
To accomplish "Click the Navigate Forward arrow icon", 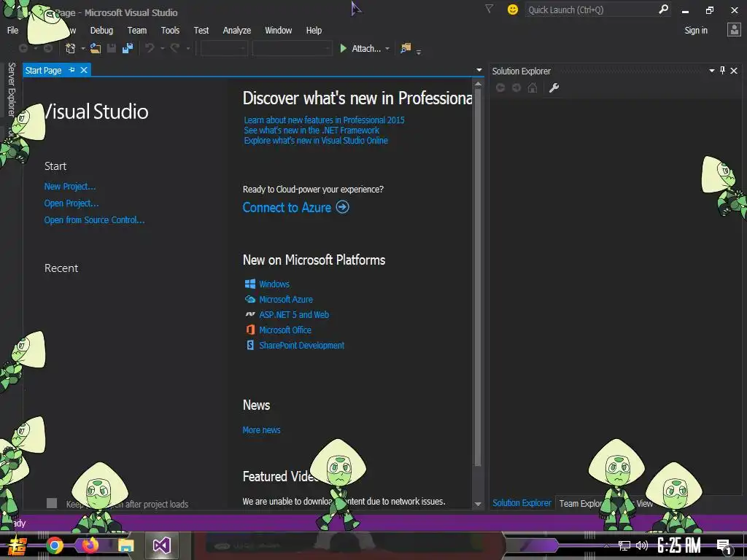I will point(47,48).
